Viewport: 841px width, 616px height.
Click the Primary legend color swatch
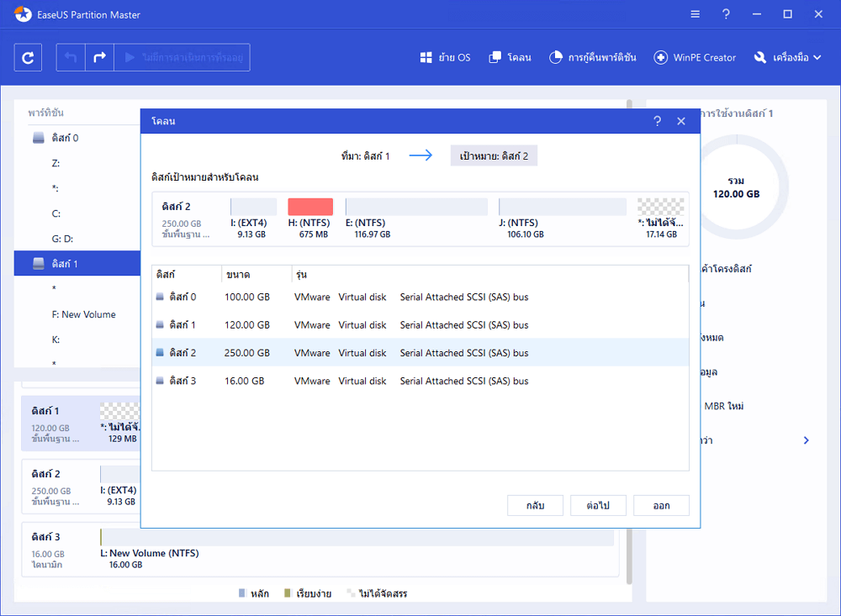tap(242, 593)
